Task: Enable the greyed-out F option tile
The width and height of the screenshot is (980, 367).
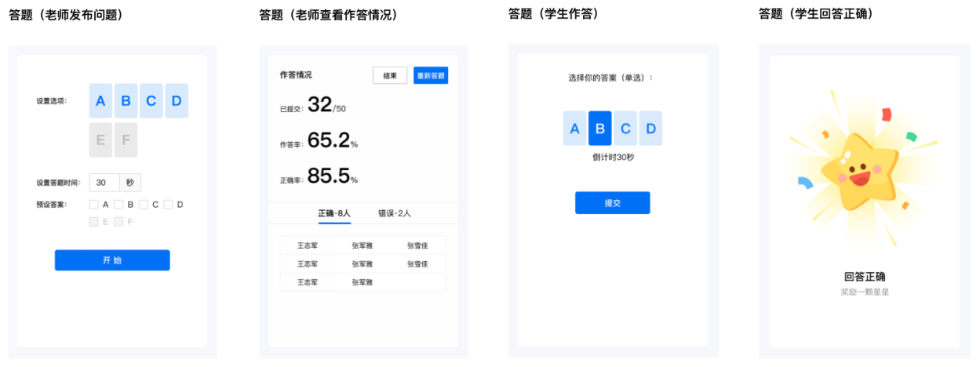Action: click(126, 140)
